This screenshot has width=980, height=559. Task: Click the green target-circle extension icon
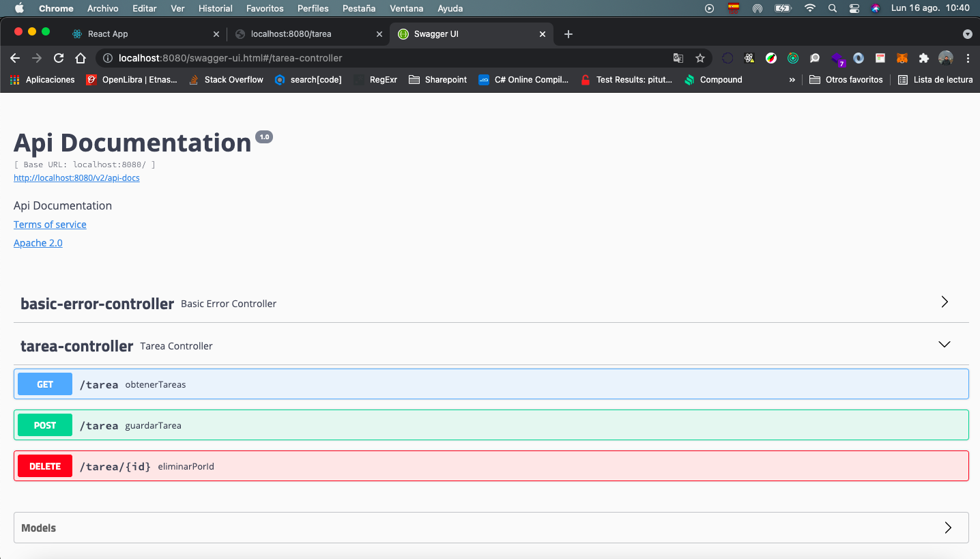pos(793,58)
